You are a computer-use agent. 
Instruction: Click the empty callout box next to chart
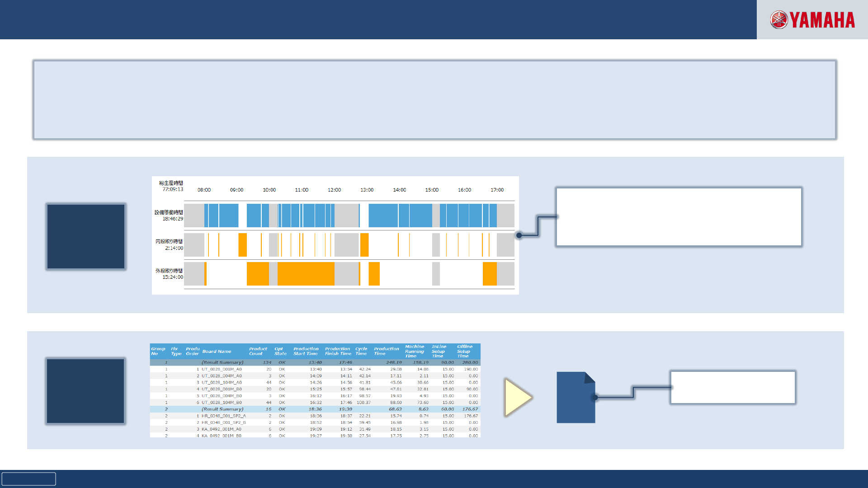679,217
